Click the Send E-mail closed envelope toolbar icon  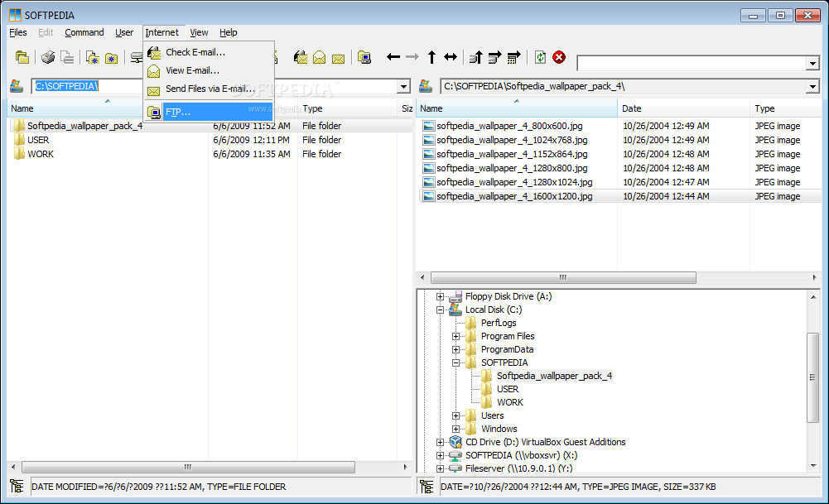[339, 58]
